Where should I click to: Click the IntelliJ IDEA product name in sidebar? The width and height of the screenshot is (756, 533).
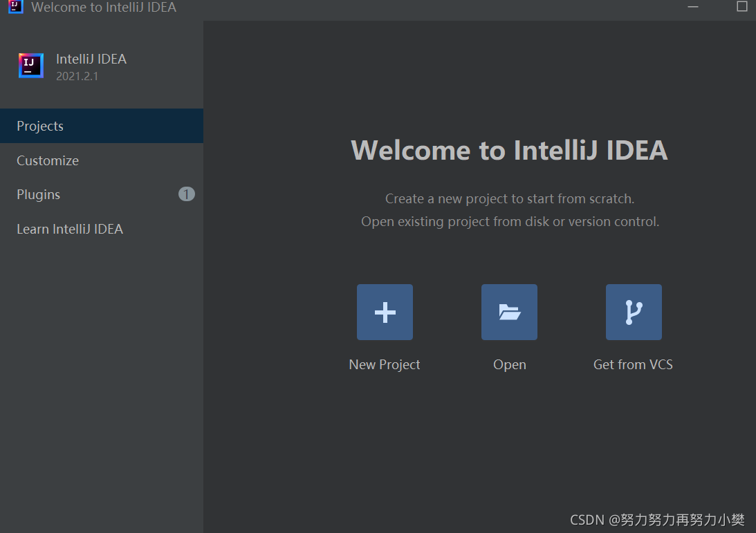pyautogui.click(x=91, y=59)
